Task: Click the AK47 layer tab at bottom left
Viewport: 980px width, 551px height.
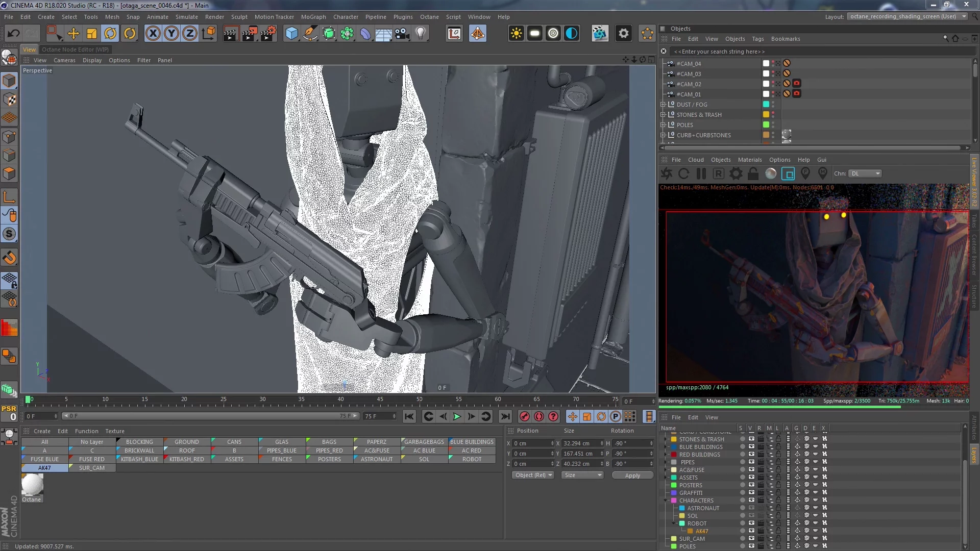Action: pyautogui.click(x=45, y=468)
